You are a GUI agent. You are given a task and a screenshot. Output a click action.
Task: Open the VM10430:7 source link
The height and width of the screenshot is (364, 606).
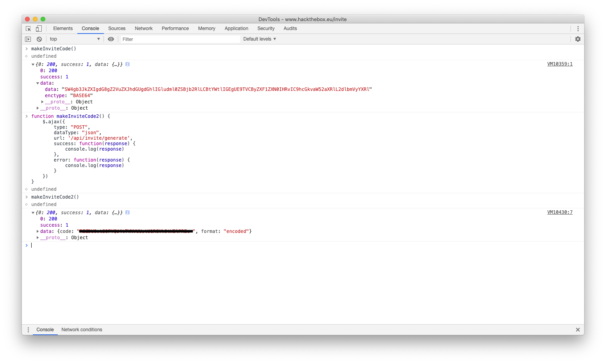[x=560, y=212]
